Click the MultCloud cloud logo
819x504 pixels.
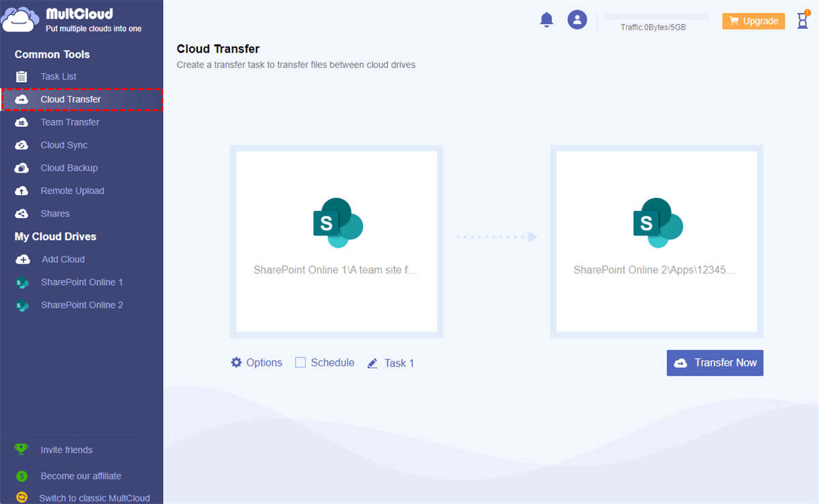(x=20, y=20)
